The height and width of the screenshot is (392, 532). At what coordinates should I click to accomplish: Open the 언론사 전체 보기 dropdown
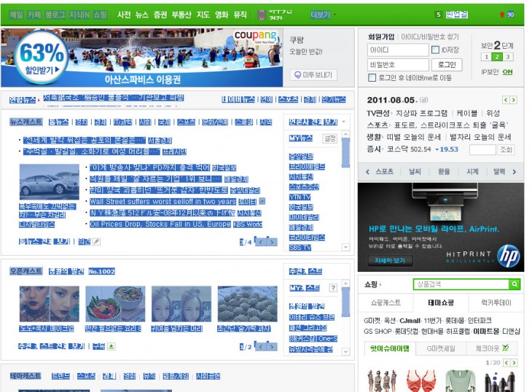point(344,122)
